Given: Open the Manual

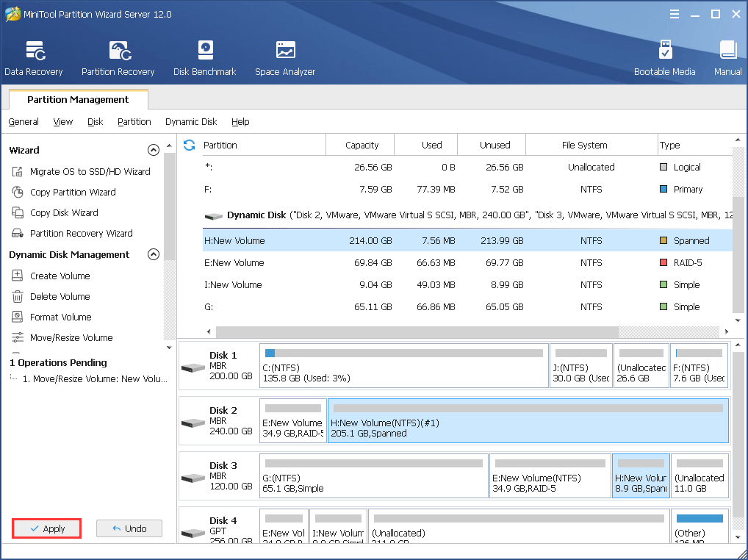Looking at the screenshot, I should click(x=727, y=58).
